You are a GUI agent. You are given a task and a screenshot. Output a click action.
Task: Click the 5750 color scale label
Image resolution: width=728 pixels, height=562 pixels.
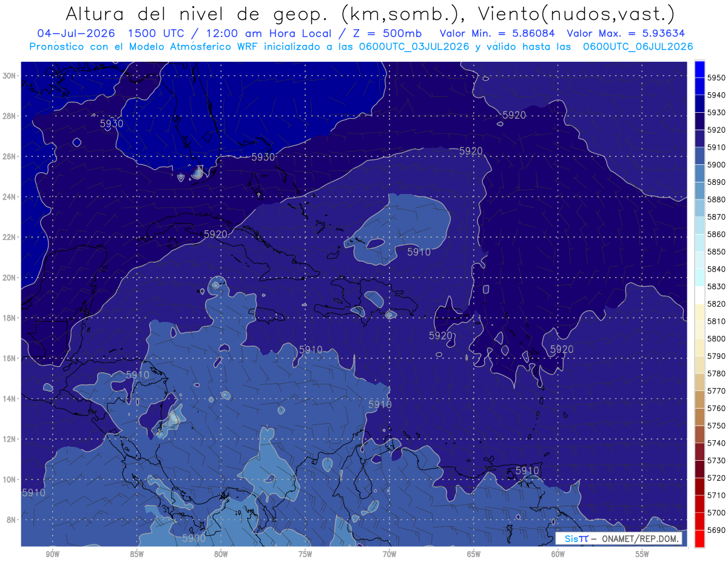pyautogui.click(x=716, y=426)
